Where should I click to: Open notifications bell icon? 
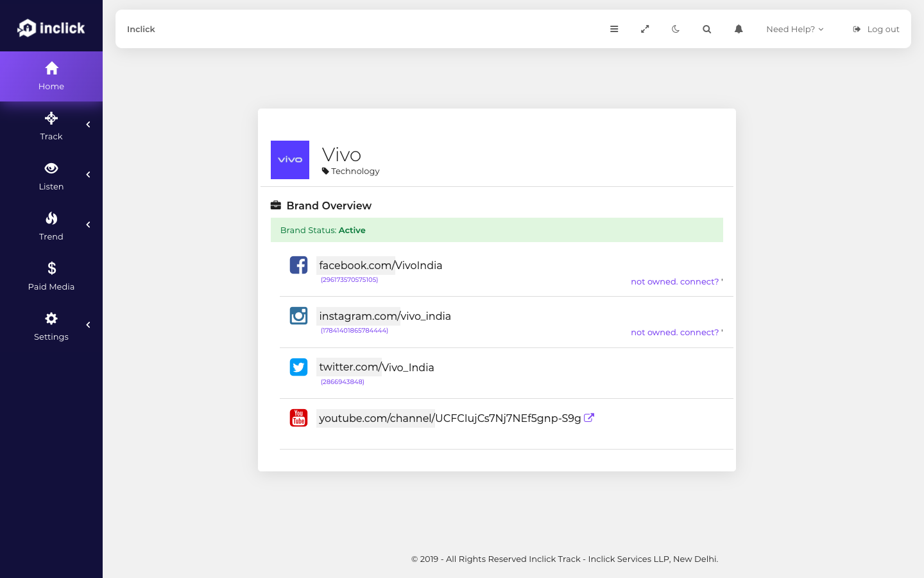(x=739, y=29)
